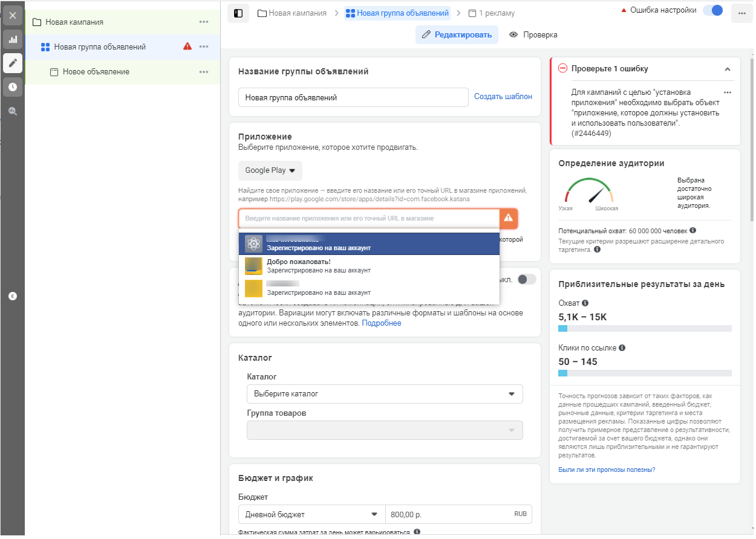Screen dimensions: 756x539
Task: Toggle the blue switch near Ошибка настройки
Action: point(713,10)
